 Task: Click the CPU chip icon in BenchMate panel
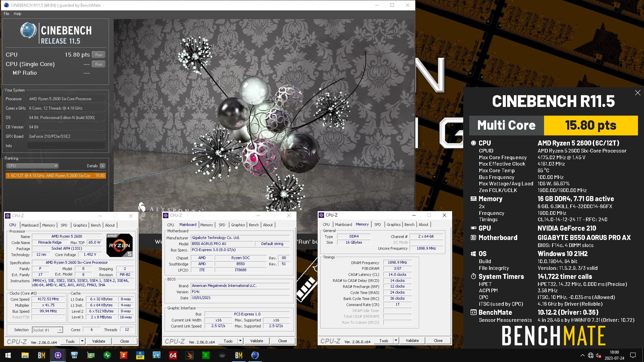[x=473, y=143]
